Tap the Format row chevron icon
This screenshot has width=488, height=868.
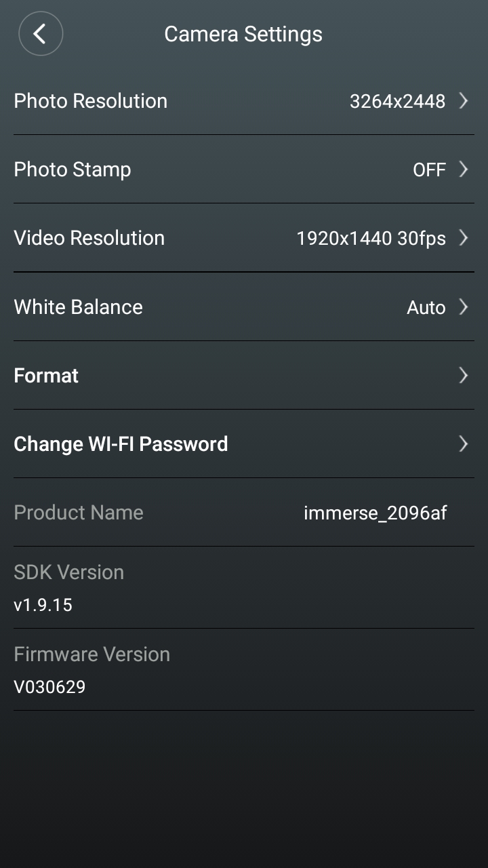tap(464, 376)
